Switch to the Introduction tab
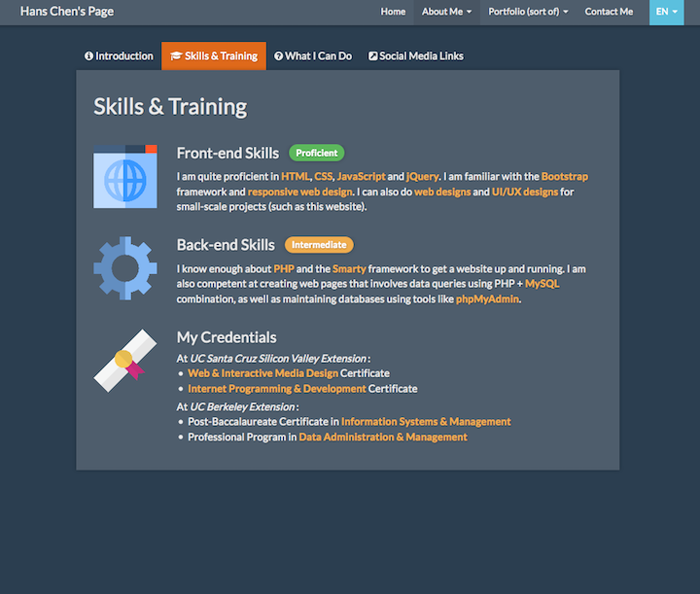Viewport: 700px width, 594px height. 119,56
